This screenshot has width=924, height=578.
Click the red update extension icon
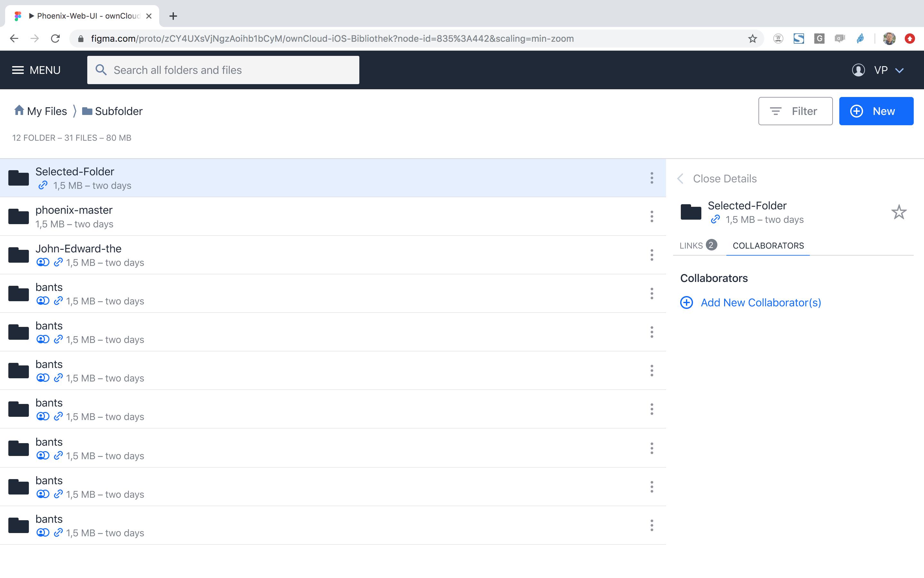910,39
